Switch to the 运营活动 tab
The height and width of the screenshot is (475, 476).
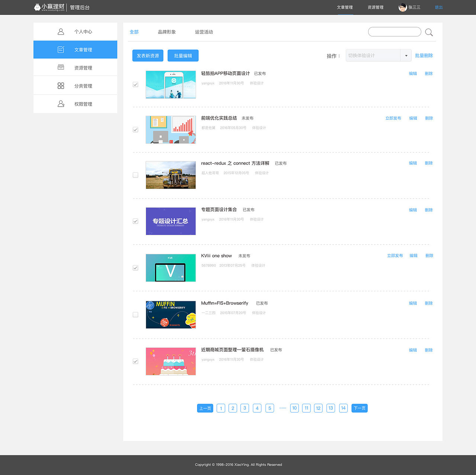click(204, 32)
